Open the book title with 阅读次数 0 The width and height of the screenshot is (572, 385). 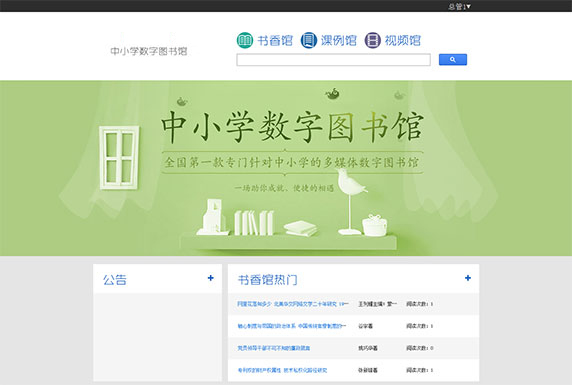pyautogui.click(x=274, y=348)
